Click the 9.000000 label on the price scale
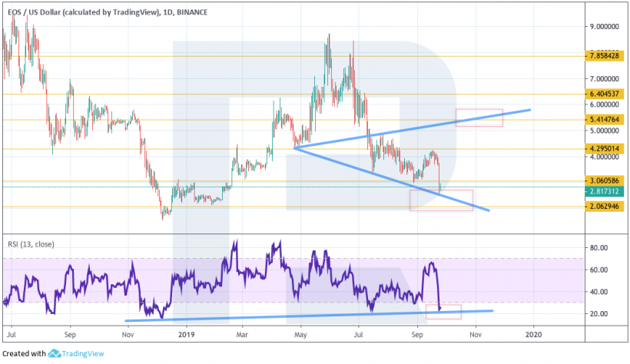This screenshot has width=630, height=364. 604,25
